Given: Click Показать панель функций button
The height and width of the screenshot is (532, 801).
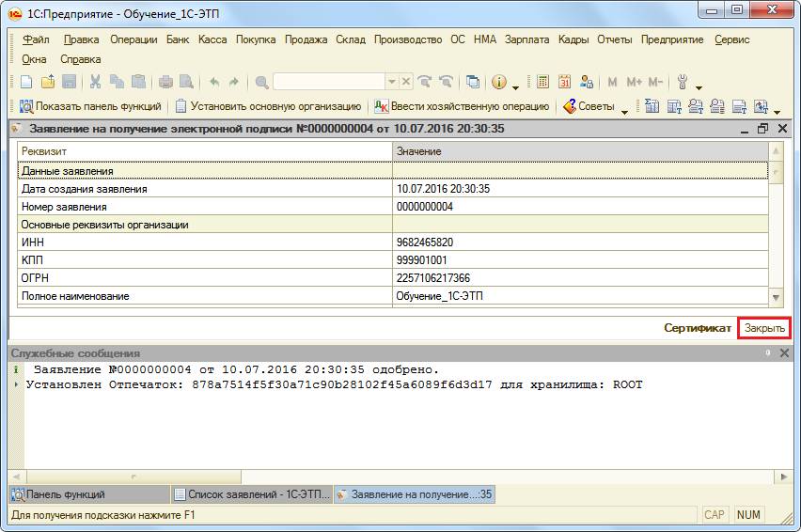Looking at the screenshot, I should 90,106.
